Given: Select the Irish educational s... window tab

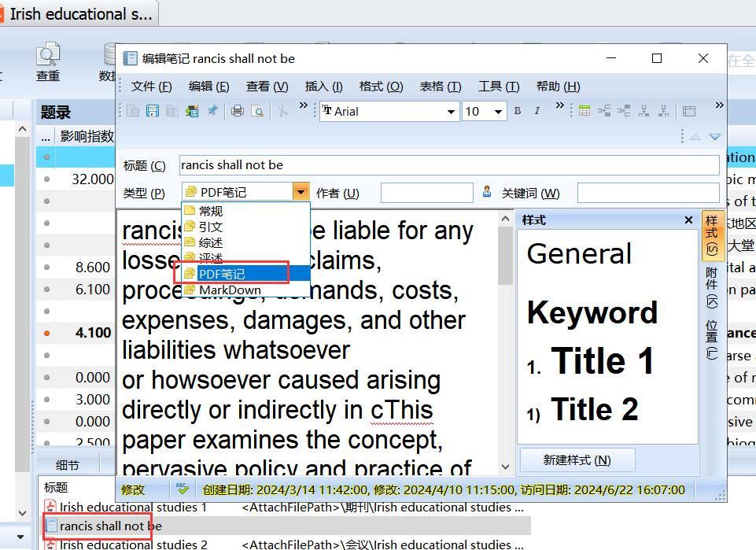Looking at the screenshot, I should 79,14.
